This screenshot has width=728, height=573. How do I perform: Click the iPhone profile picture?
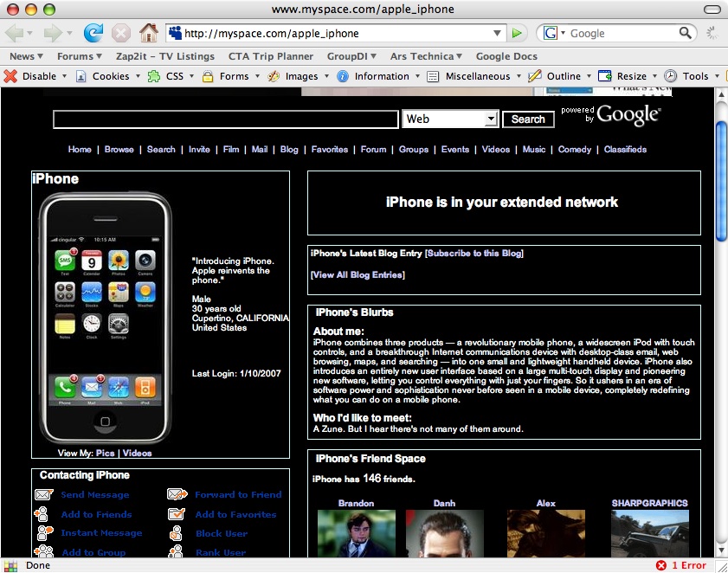pos(106,319)
